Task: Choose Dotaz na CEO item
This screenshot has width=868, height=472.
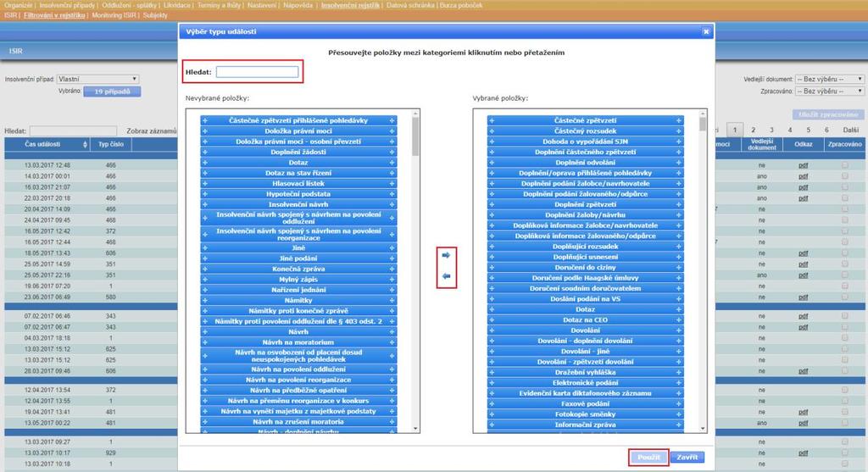Action: pos(585,320)
